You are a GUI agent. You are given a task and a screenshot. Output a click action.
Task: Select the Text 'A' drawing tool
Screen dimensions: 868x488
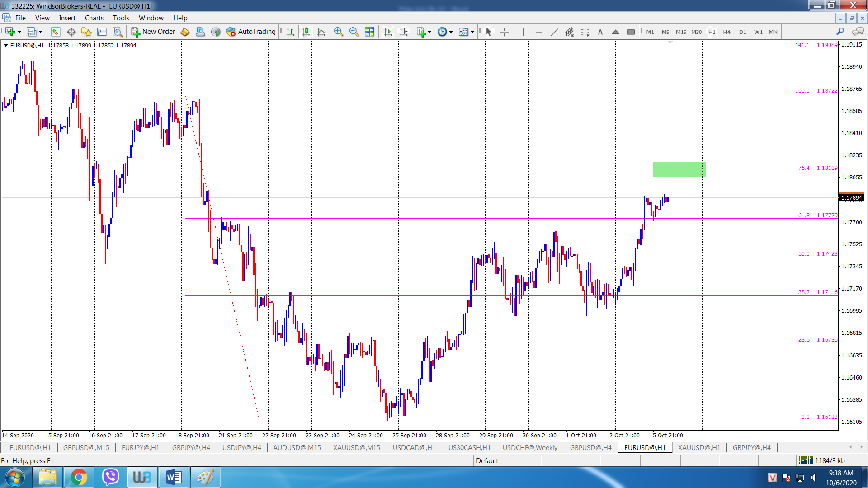tap(600, 32)
